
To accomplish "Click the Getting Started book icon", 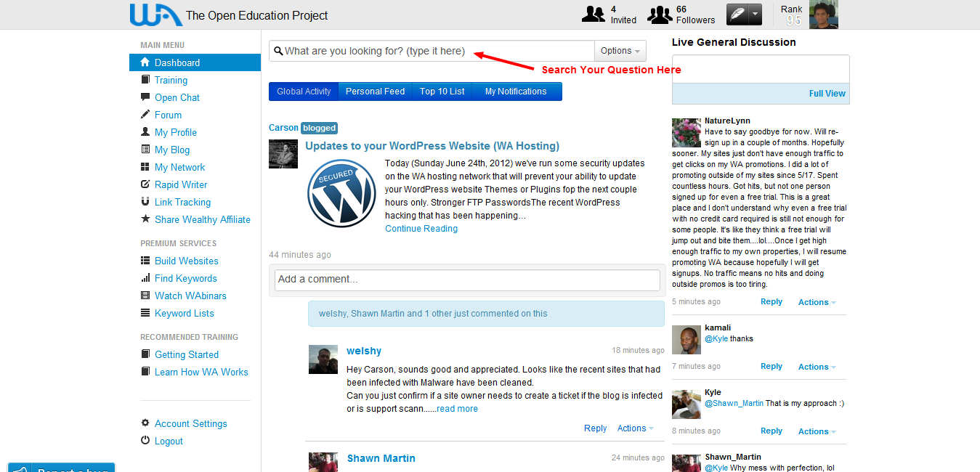I will (x=145, y=354).
